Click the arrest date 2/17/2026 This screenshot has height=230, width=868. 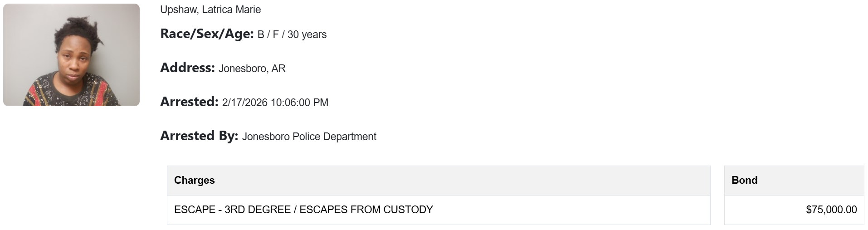coord(245,103)
